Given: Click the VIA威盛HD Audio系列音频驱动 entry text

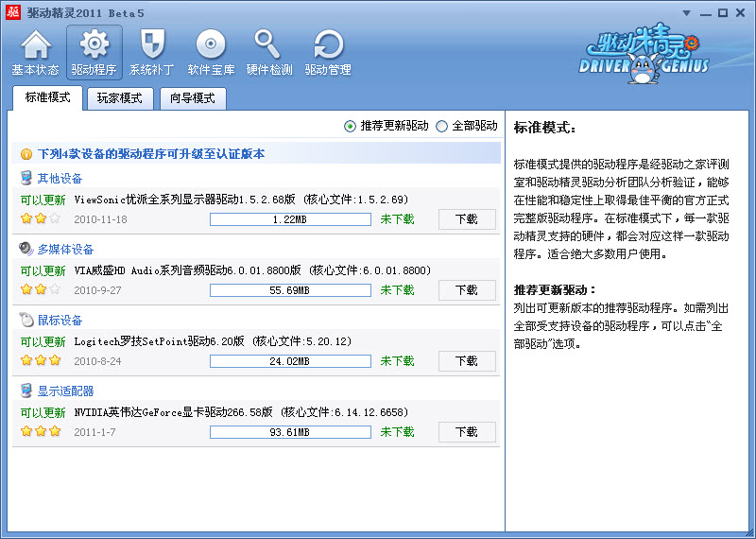Looking at the screenshot, I should point(252,270).
